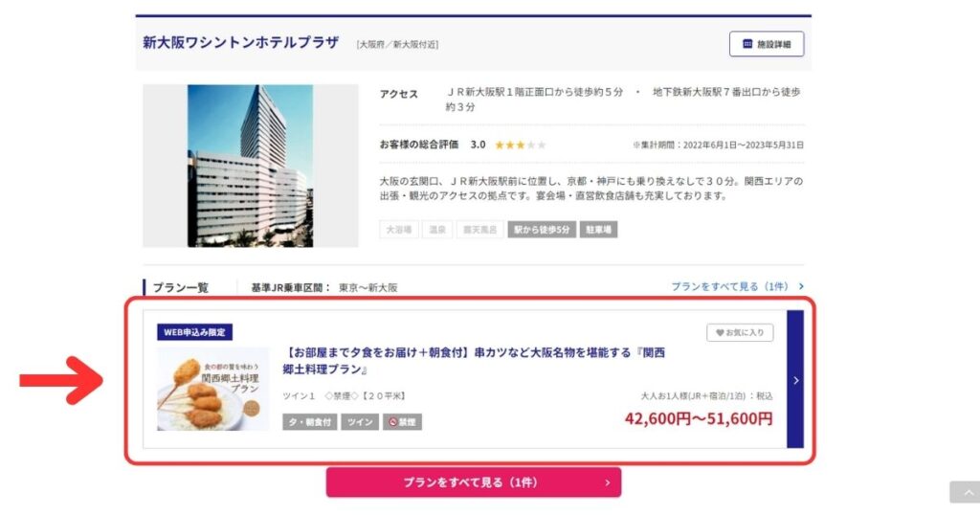Click price 42,600円～51,600円
Screen dimensions: 980x515
tap(699, 418)
